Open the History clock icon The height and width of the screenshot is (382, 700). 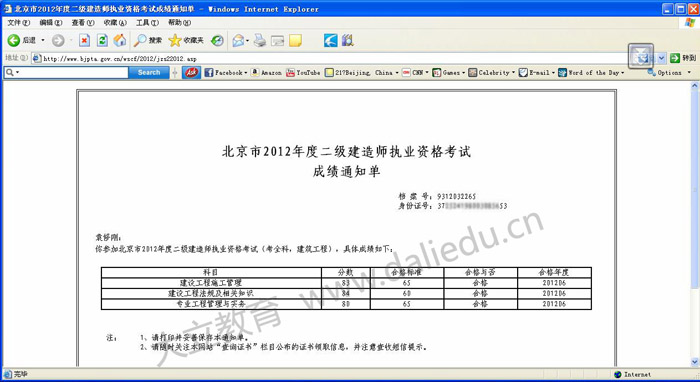tap(217, 41)
